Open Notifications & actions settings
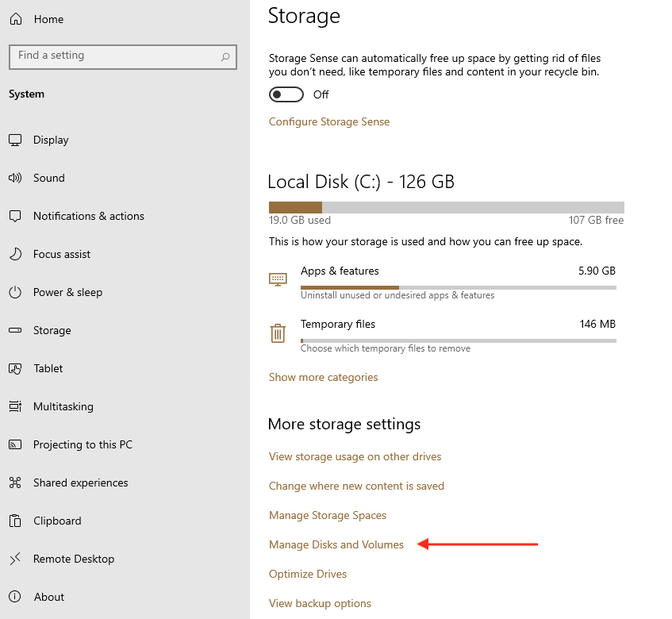Viewport: 672px width, 619px height. (x=88, y=216)
